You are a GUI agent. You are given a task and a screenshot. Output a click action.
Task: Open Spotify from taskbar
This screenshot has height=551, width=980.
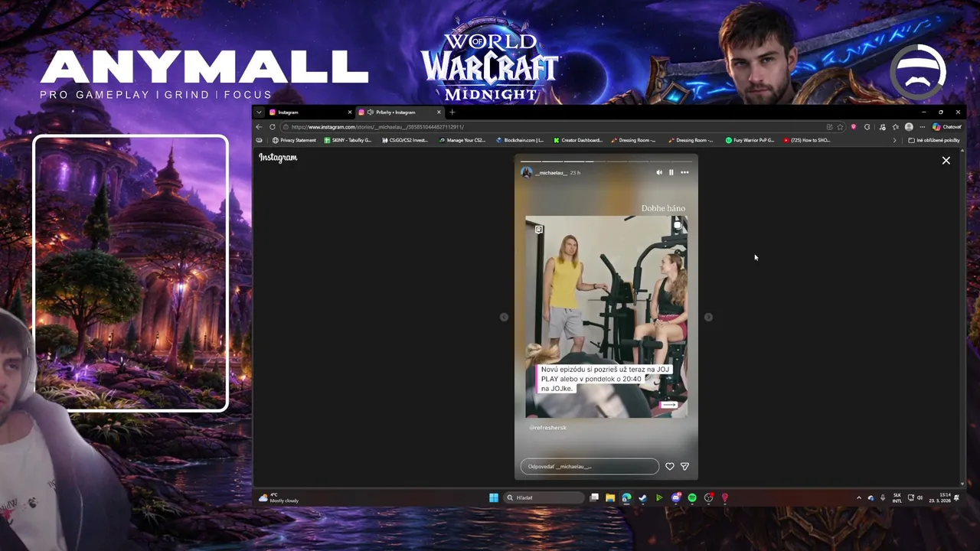pos(692,497)
